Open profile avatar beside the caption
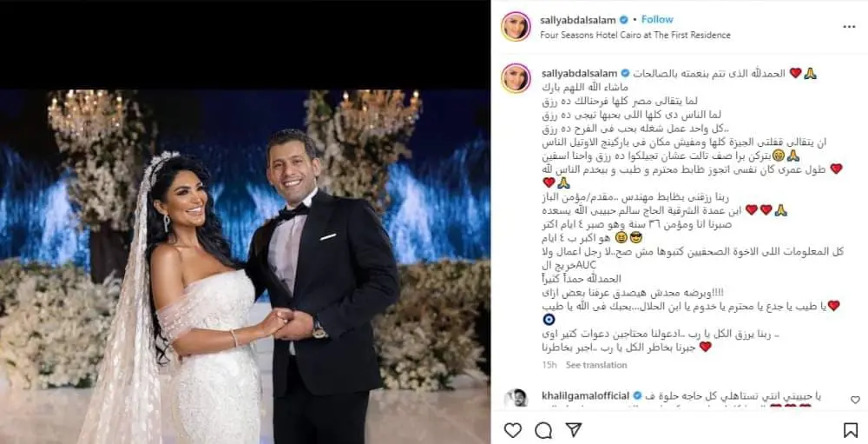This screenshot has height=444, width=868. [516, 78]
